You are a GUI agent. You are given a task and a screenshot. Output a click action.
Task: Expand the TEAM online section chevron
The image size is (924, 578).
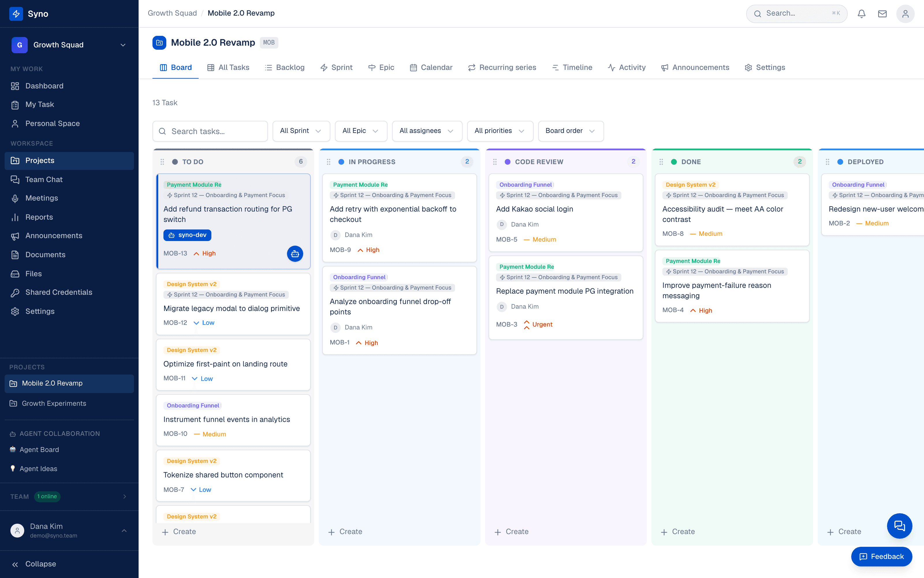[124, 497]
